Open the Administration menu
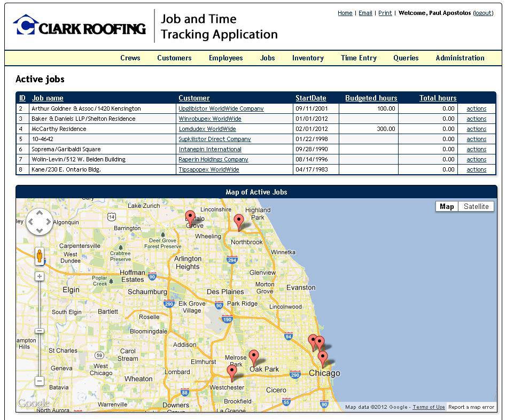Image resolution: width=506 pixels, height=420 pixels. click(x=460, y=58)
